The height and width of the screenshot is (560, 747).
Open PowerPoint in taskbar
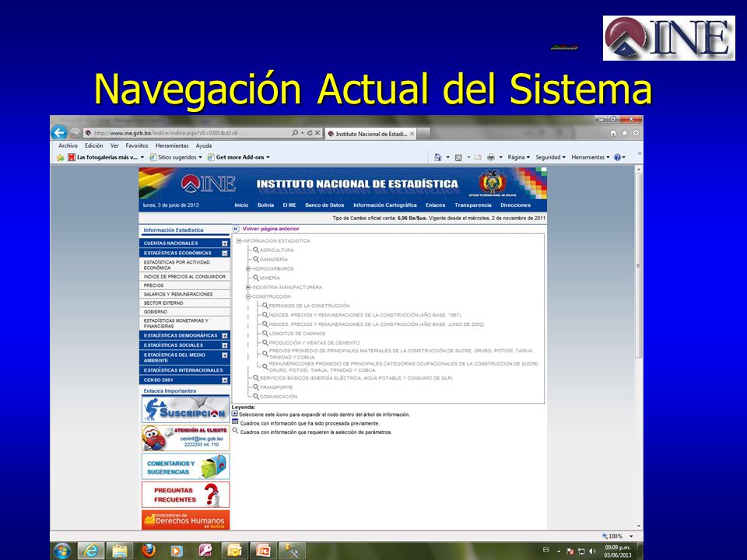click(262, 551)
